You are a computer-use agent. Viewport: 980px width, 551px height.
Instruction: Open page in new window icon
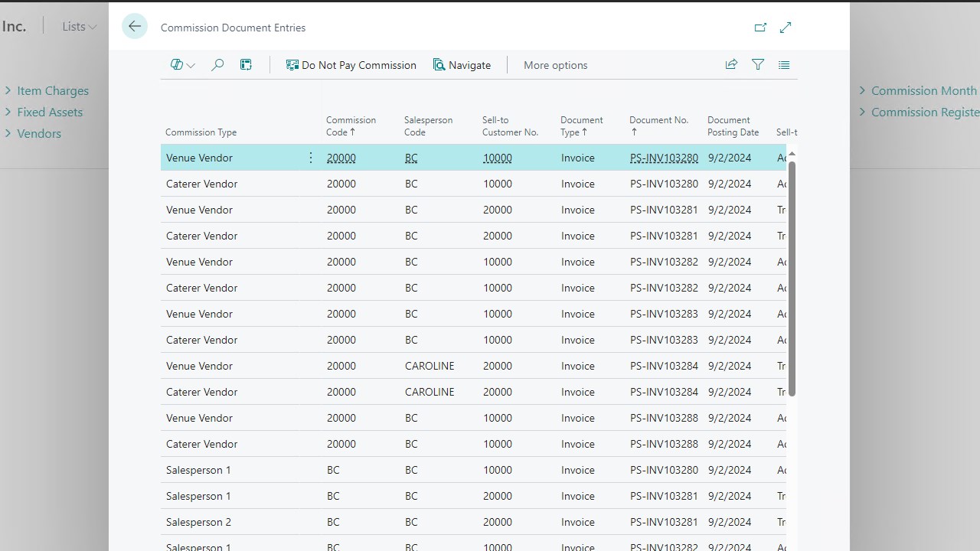(760, 28)
